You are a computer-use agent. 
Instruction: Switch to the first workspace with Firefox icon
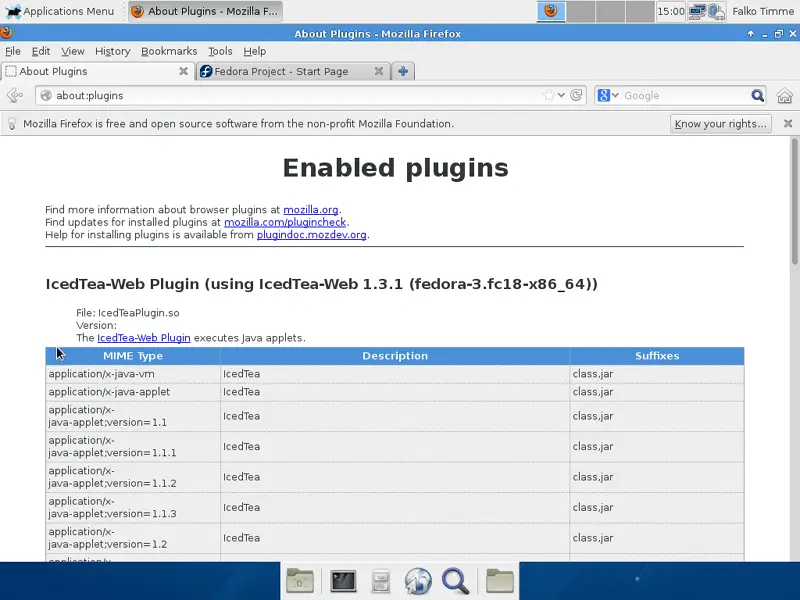(551, 11)
